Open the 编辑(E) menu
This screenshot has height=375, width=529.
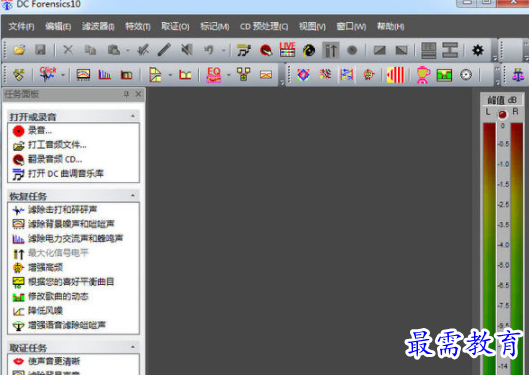pos(58,26)
